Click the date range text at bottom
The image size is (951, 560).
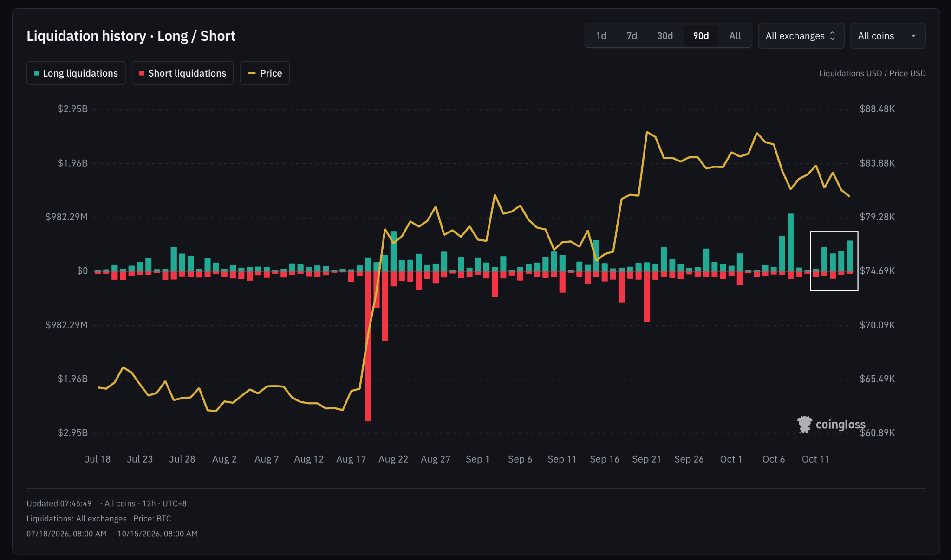(x=112, y=534)
